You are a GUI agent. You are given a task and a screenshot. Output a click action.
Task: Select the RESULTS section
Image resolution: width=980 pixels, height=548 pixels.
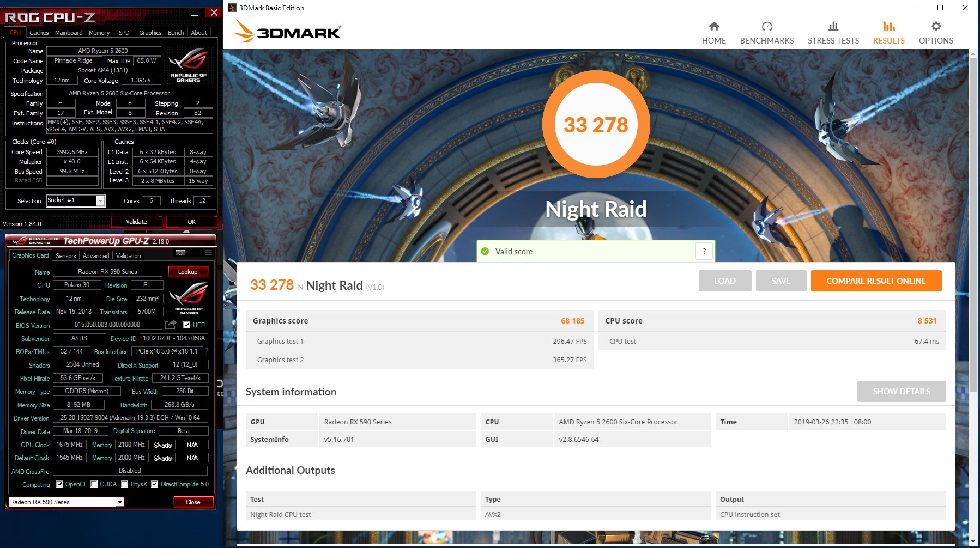click(888, 33)
